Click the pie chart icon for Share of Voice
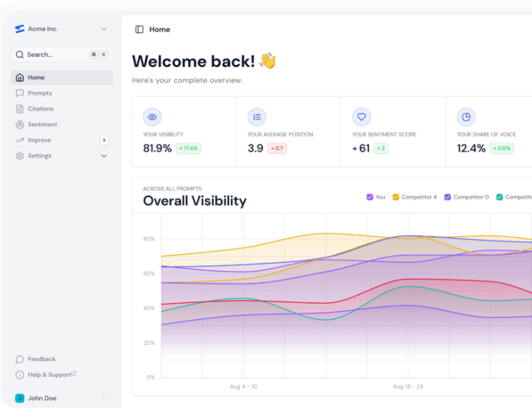Screen dimensions: 532x417 click(x=466, y=117)
